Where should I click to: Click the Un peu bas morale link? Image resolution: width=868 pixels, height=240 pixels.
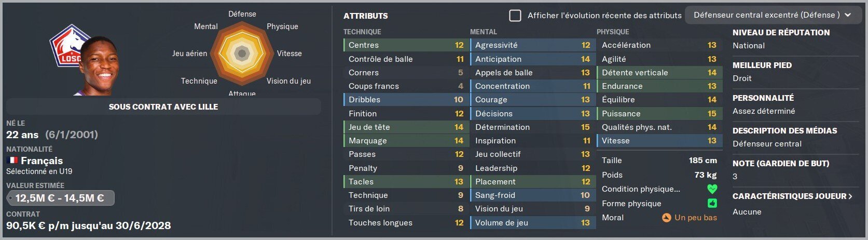click(x=696, y=218)
